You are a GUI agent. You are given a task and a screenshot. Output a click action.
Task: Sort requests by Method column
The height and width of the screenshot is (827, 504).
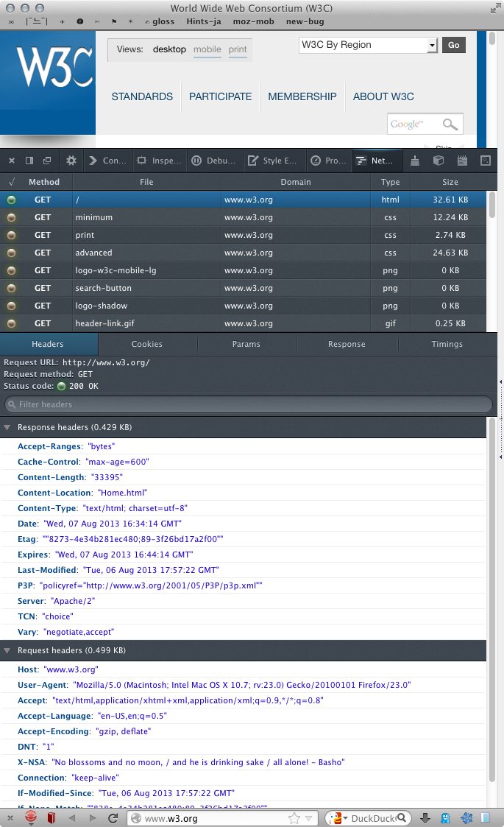pos(44,182)
